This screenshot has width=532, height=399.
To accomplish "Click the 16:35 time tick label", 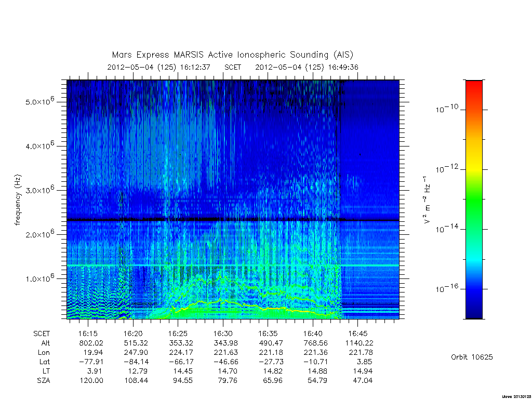I will click(x=268, y=334).
